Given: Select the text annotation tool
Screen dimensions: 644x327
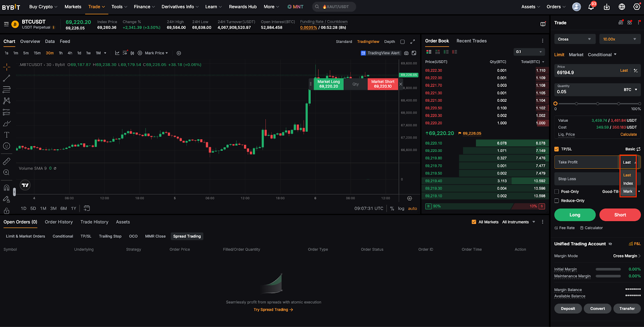Looking at the screenshot, I should click(7, 135).
